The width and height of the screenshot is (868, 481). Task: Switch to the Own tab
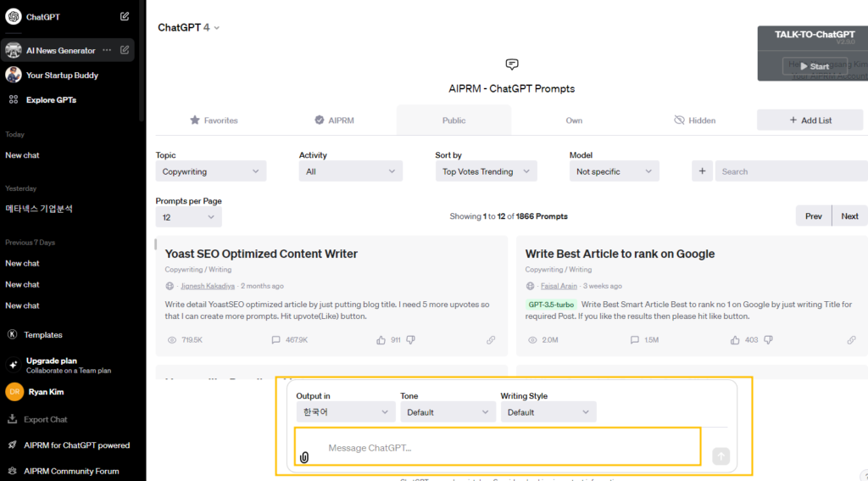(x=574, y=120)
